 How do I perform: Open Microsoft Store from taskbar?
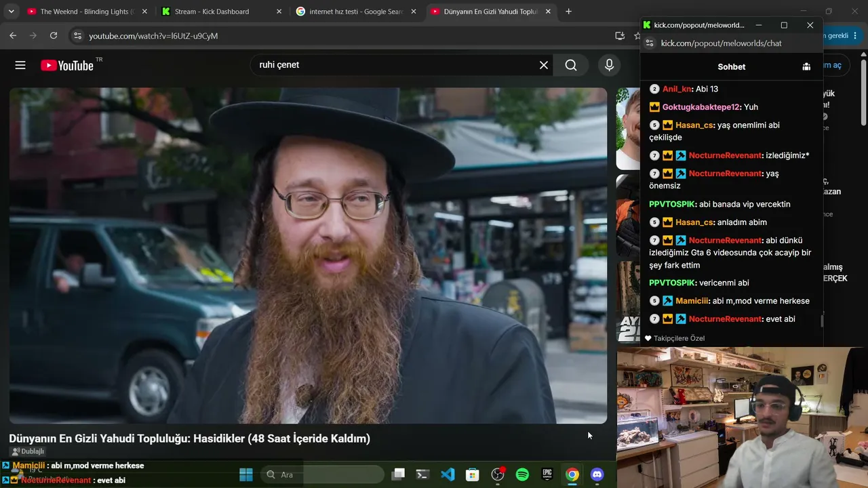click(x=472, y=474)
